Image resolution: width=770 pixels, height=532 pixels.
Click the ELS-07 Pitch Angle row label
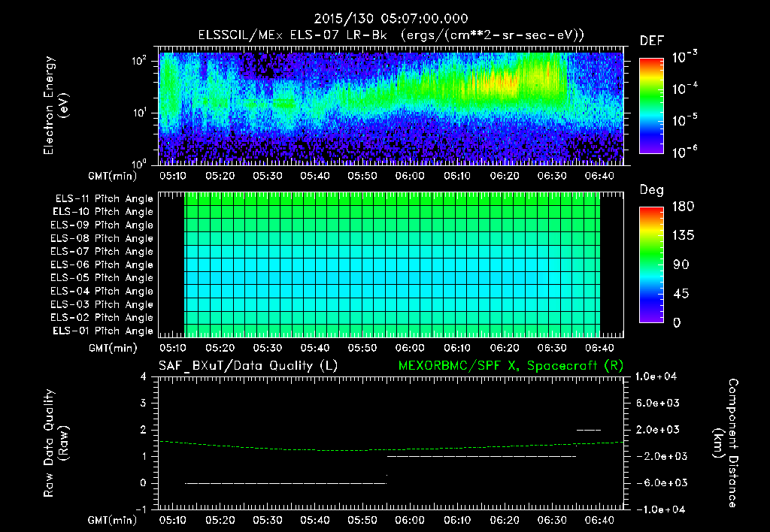tap(102, 252)
